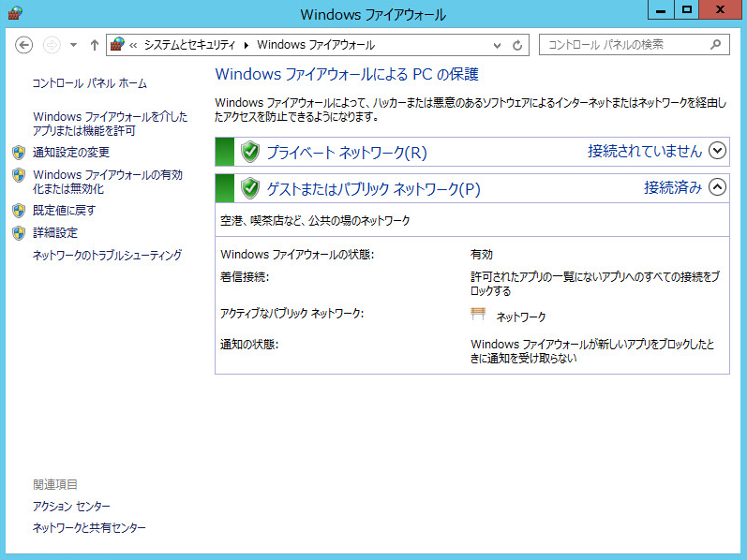This screenshot has width=747, height=560.
Task: Minimize the Windows ファイアウォール window
Action: click(x=661, y=10)
